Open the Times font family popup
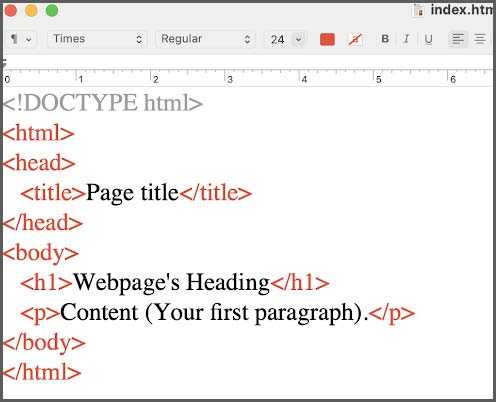 pyautogui.click(x=97, y=39)
